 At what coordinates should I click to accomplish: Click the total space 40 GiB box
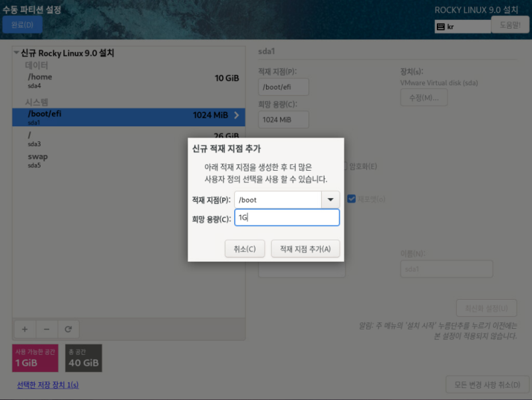point(84,358)
